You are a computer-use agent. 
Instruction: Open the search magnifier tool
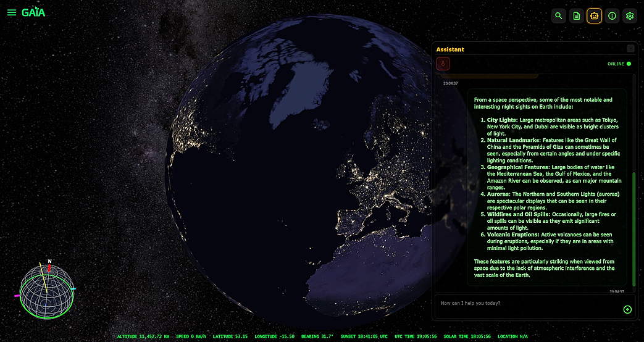point(559,16)
